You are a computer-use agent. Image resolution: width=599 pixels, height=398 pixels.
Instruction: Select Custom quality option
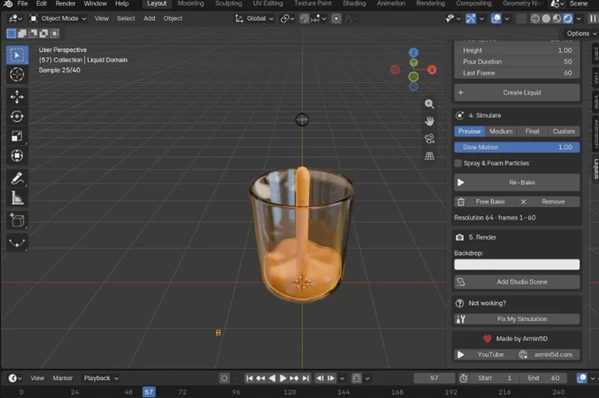coord(564,131)
